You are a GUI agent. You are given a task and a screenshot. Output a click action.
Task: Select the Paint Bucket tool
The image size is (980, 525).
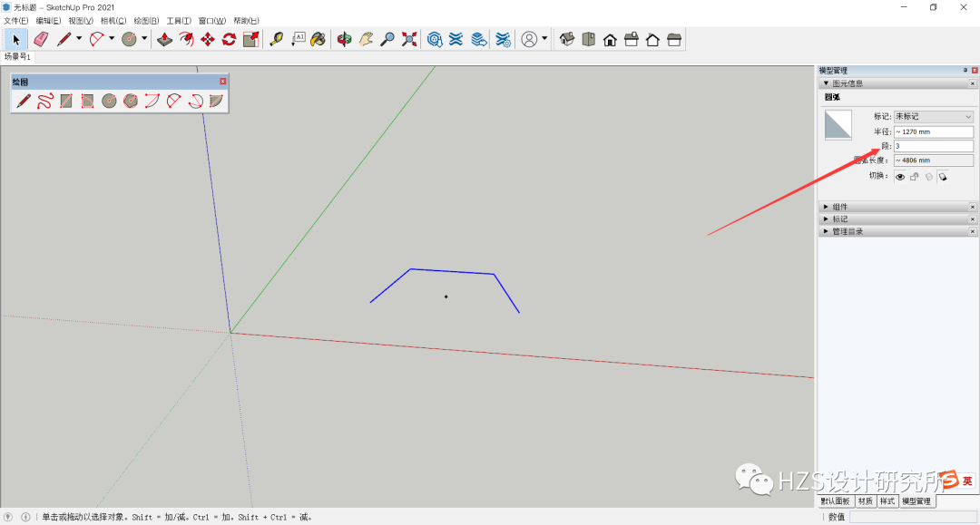click(318, 39)
